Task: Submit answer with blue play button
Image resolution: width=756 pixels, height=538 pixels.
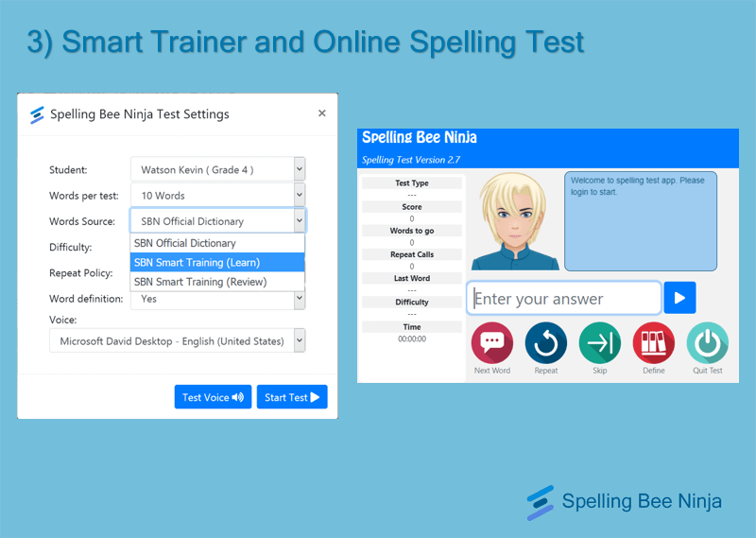Action: coord(679,298)
